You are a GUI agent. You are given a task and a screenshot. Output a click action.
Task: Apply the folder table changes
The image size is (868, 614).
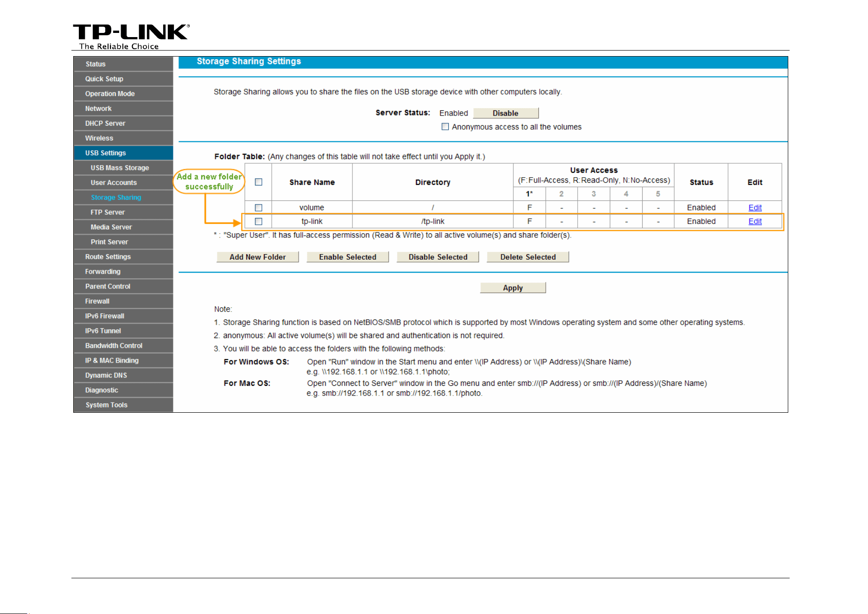tap(513, 288)
